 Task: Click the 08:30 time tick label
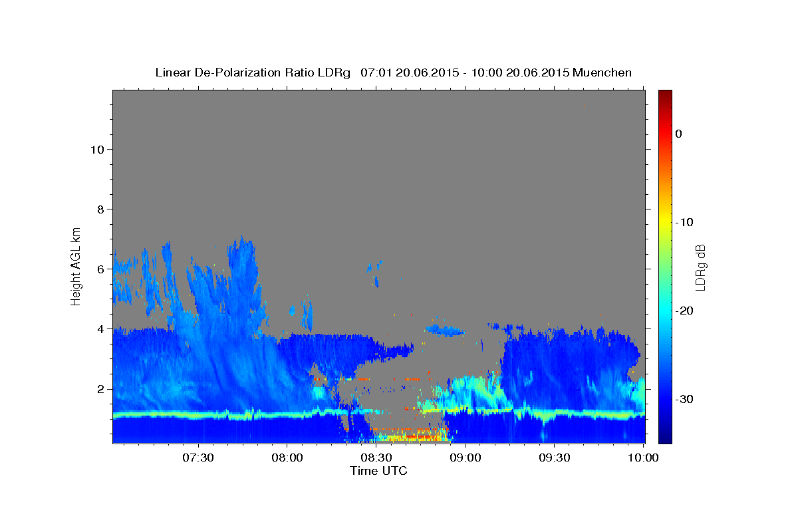(376, 458)
